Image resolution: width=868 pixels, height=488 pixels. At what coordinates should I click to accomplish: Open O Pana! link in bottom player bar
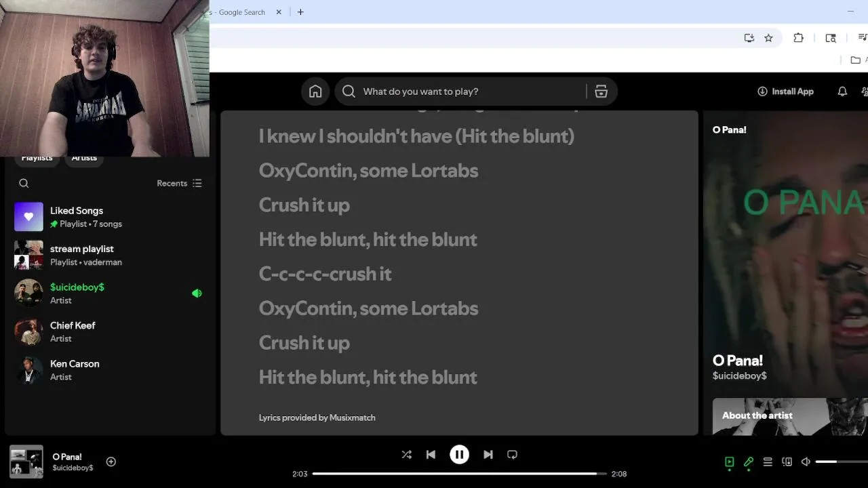coord(67,457)
